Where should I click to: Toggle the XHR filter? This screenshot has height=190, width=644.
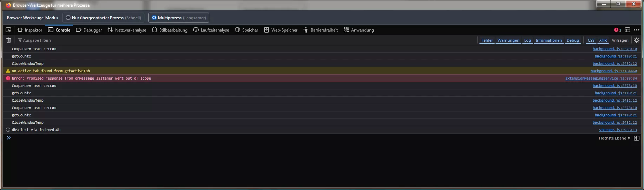(603, 40)
